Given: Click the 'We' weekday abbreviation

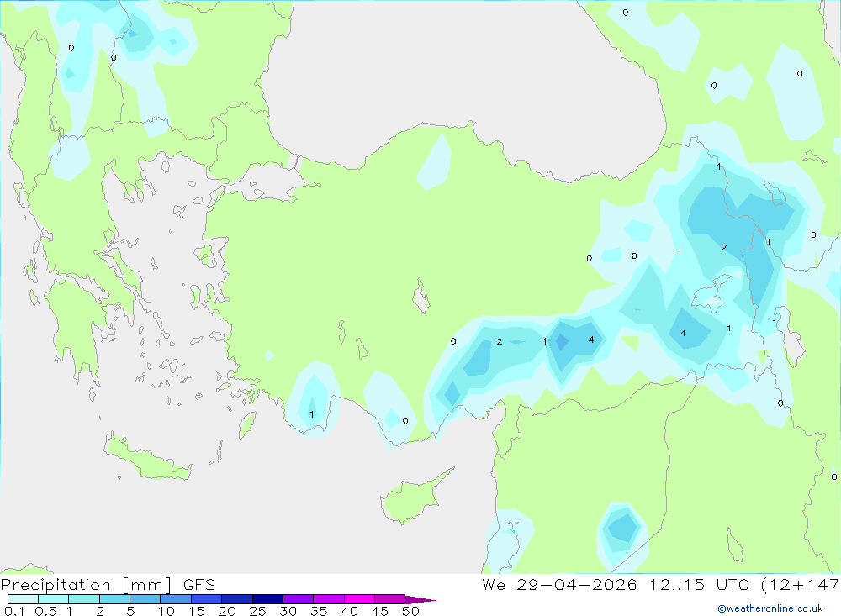Looking at the screenshot, I should click(x=494, y=584).
